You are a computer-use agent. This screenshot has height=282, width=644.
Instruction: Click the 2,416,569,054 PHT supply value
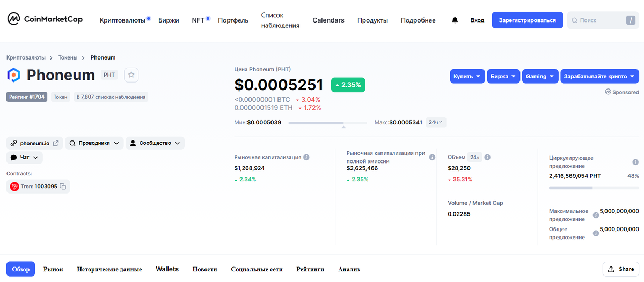[x=575, y=176]
